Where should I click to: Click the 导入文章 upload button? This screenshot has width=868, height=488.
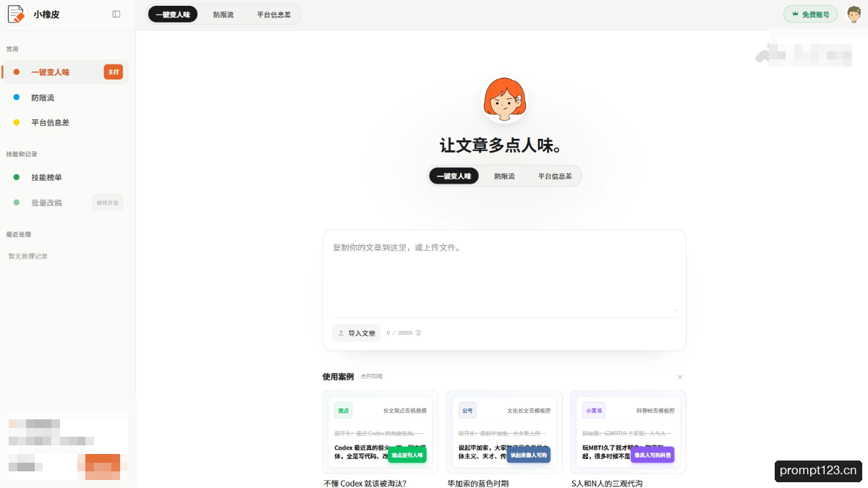pos(357,333)
